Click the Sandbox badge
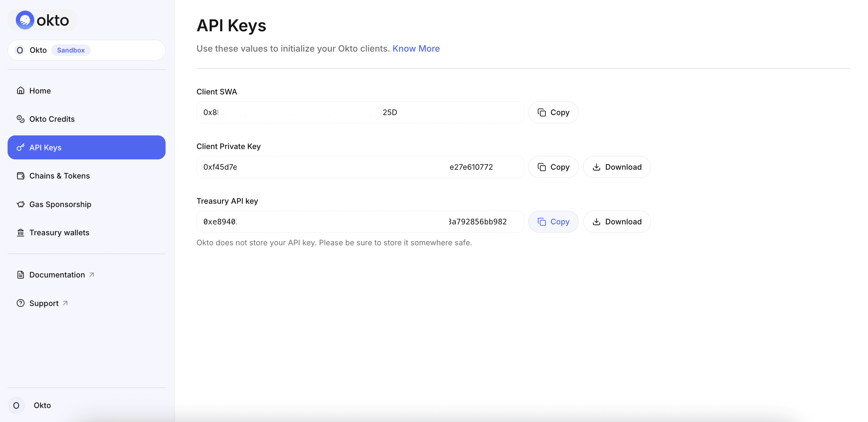This screenshot has height=422, width=868. pos(71,50)
